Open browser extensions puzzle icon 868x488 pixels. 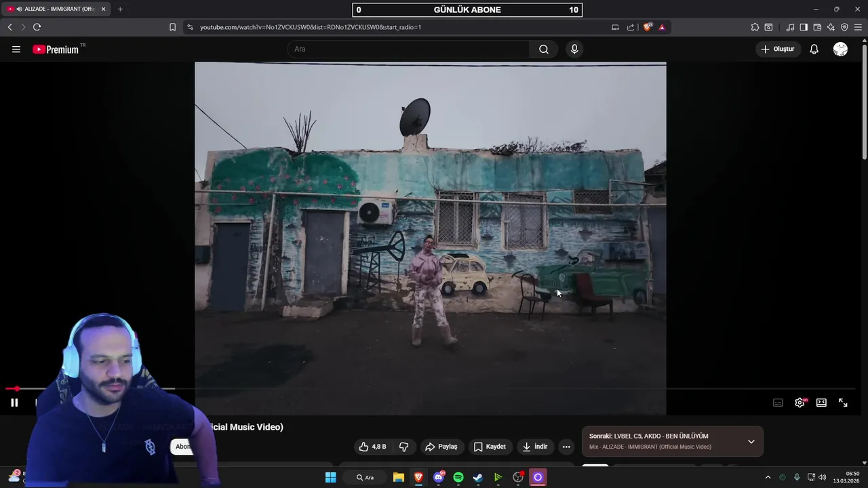coord(755,27)
